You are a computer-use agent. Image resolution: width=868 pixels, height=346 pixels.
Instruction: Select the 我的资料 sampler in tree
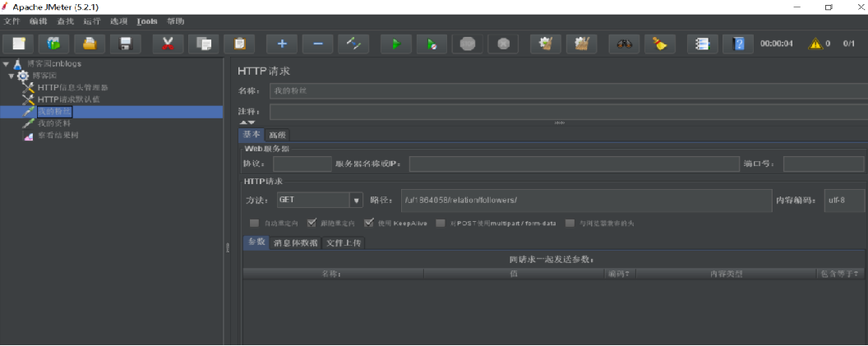[54, 123]
